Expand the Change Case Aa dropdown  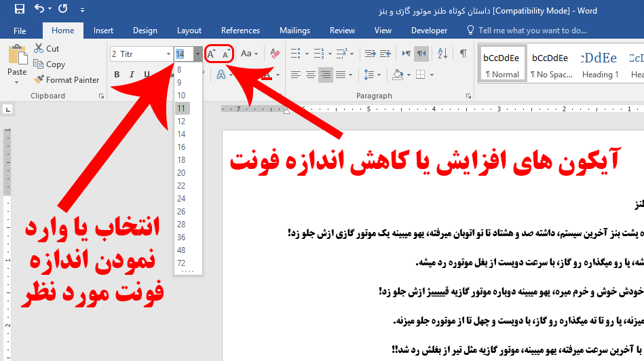249,54
